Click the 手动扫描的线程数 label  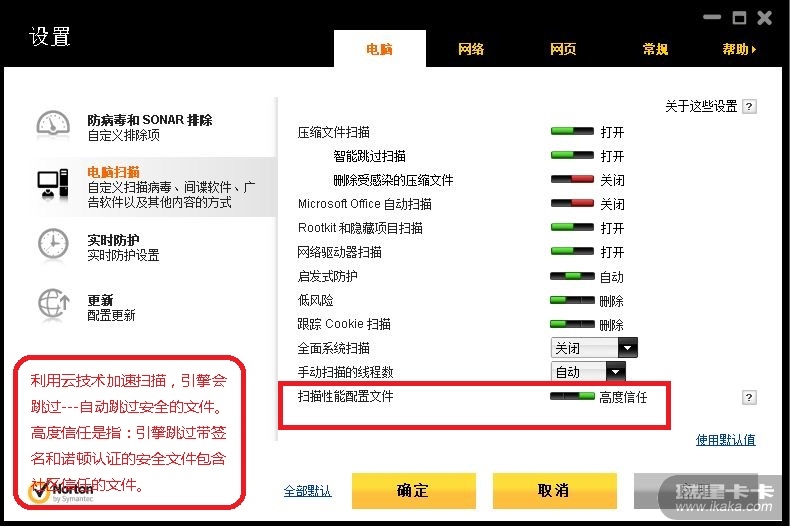[x=346, y=372]
